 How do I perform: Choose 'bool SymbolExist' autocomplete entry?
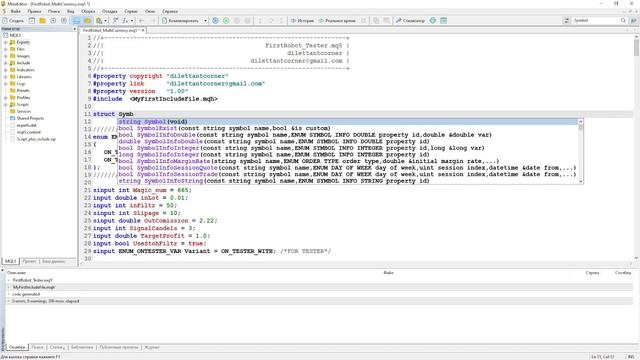click(348, 128)
